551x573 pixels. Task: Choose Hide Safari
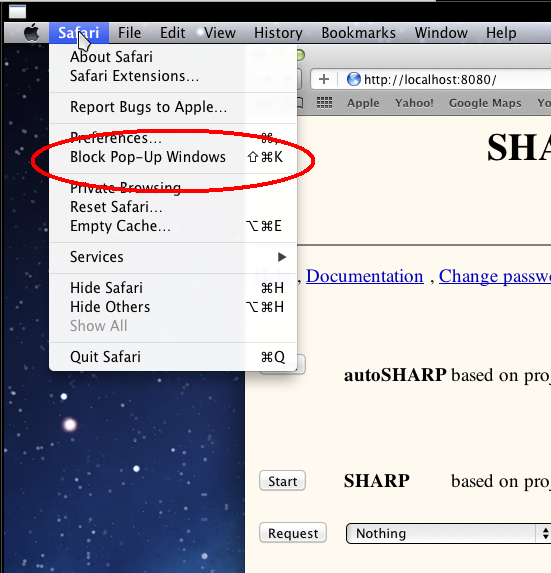(x=173, y=288)
